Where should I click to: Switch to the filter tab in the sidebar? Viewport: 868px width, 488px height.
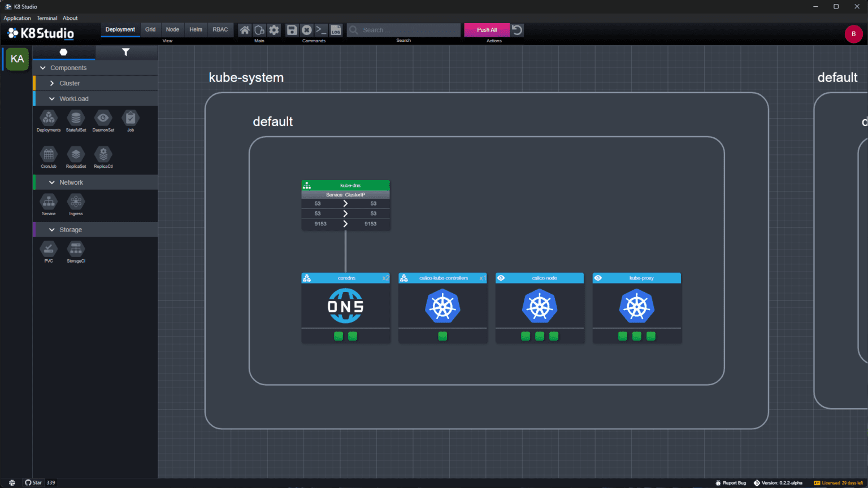126,52
